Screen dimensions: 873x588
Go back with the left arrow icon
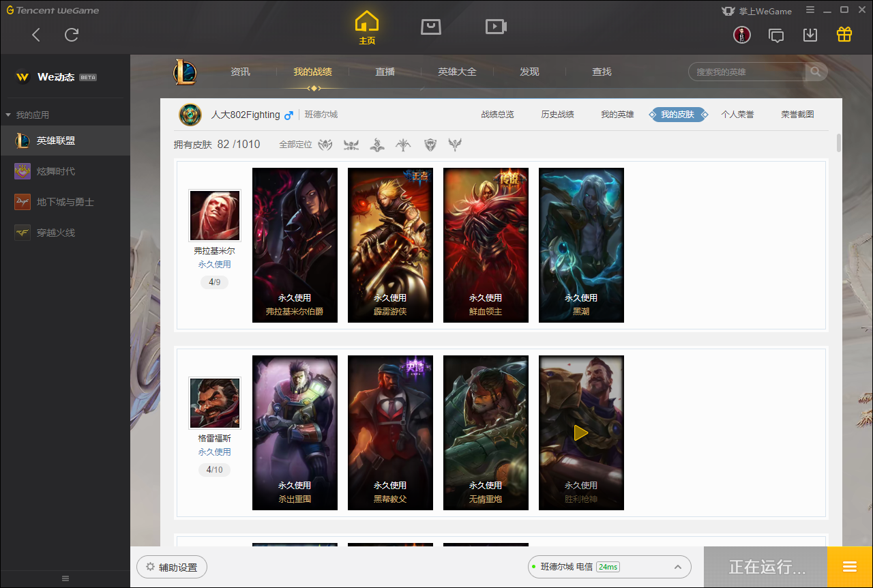point(36,35)
